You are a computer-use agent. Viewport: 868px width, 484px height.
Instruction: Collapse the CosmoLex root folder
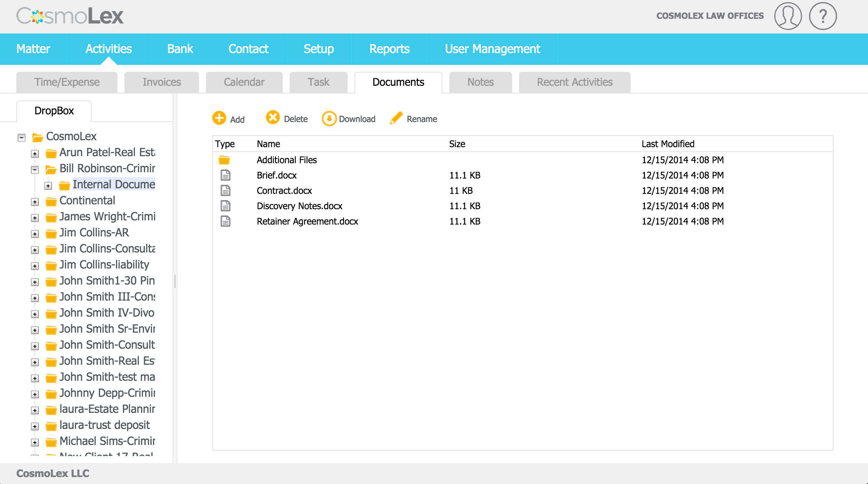[x=22, y=137]
